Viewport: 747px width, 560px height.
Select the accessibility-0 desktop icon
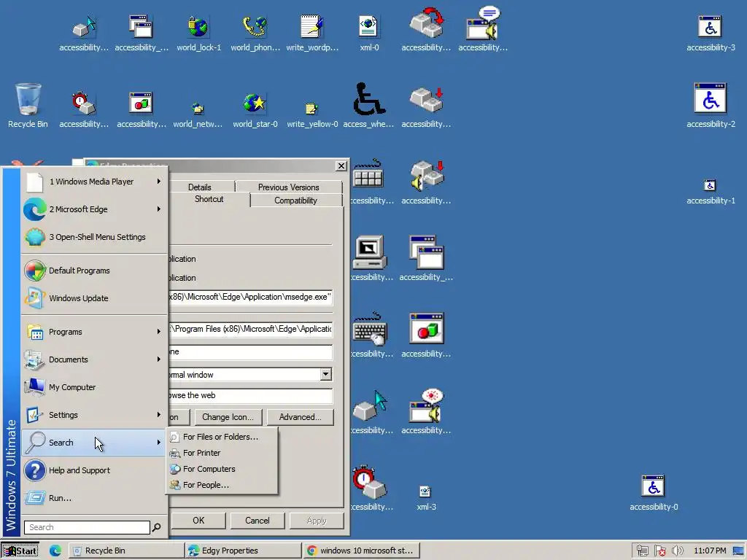coord(654,493)
